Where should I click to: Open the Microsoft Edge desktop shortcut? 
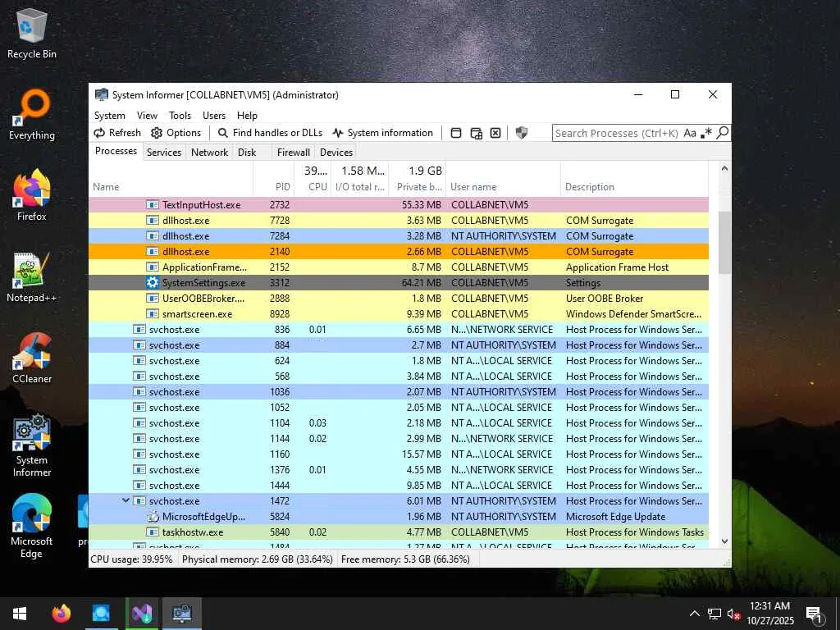pyautogui.click(x=32, y=527)
